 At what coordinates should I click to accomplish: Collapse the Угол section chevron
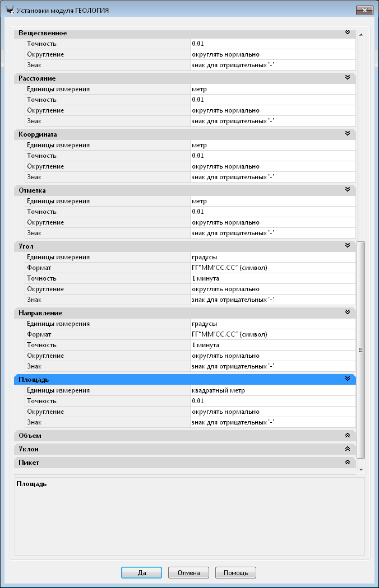point(348,246)
